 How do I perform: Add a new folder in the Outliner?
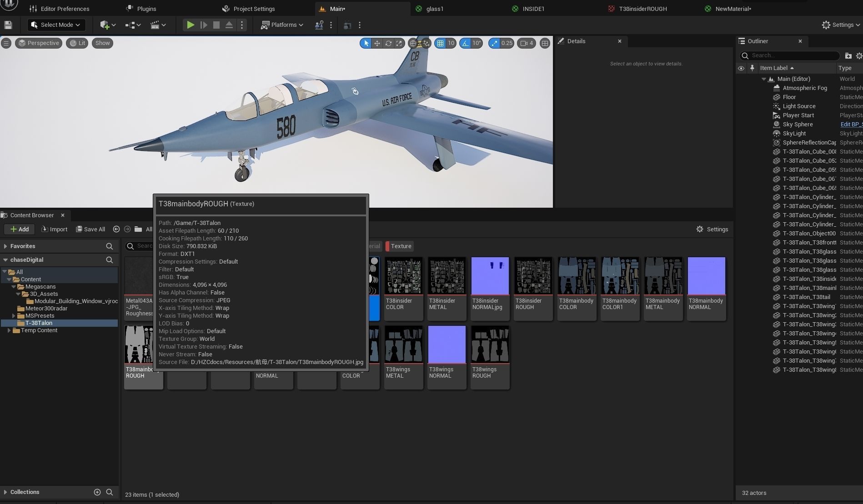pos(848,55)
